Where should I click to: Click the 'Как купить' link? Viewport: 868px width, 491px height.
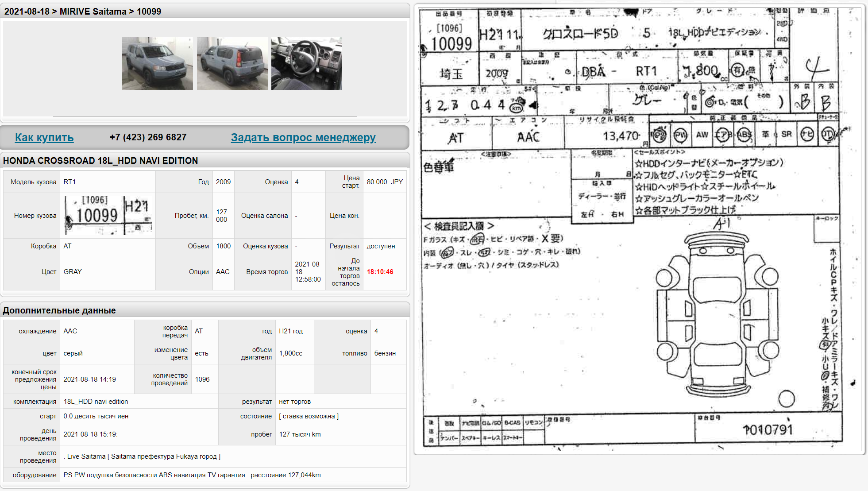pyautogui.click(x=44, y=137)
